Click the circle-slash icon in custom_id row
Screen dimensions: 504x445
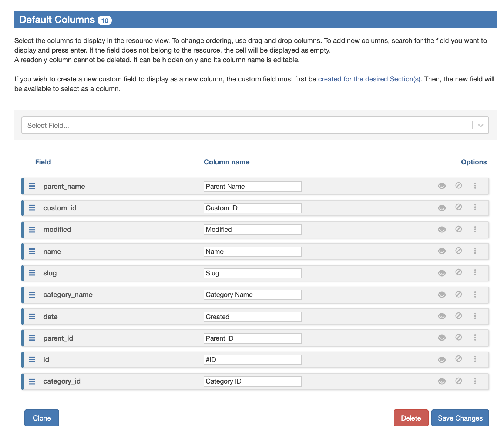[458, 207]
